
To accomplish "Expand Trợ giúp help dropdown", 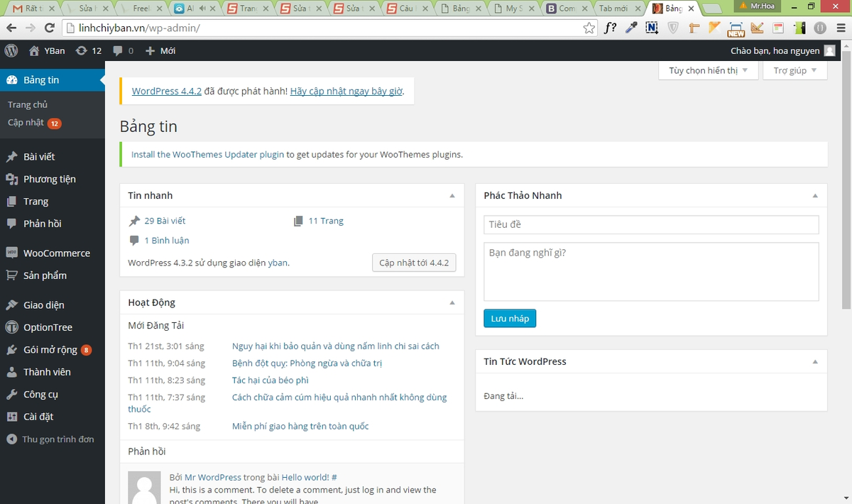I will [794, 71].
